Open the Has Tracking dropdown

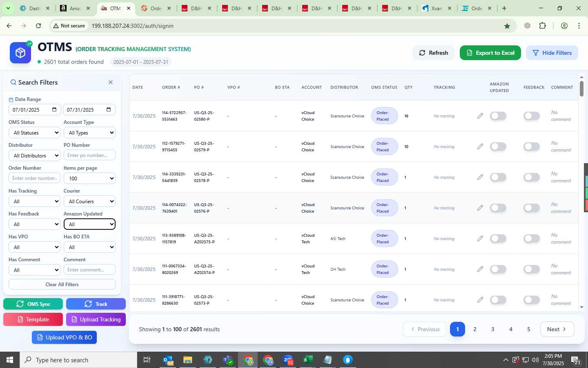[x=35, y=201]
